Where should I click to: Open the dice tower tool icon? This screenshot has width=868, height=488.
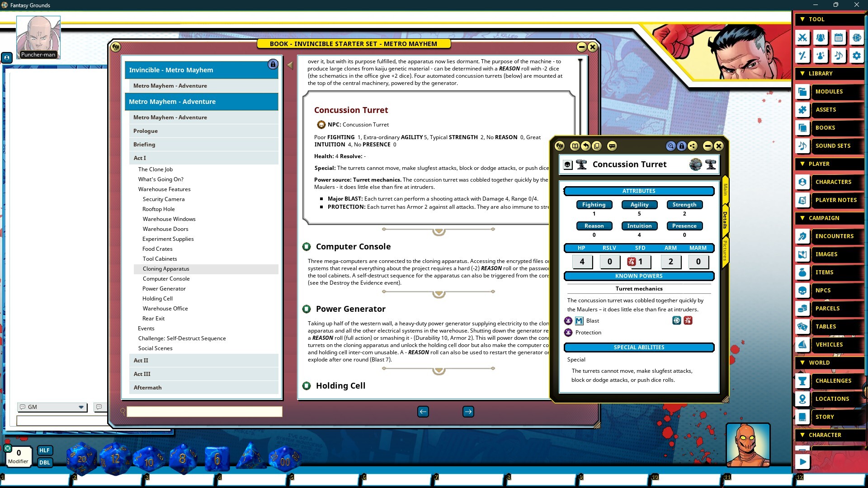[x=857, y=38]
